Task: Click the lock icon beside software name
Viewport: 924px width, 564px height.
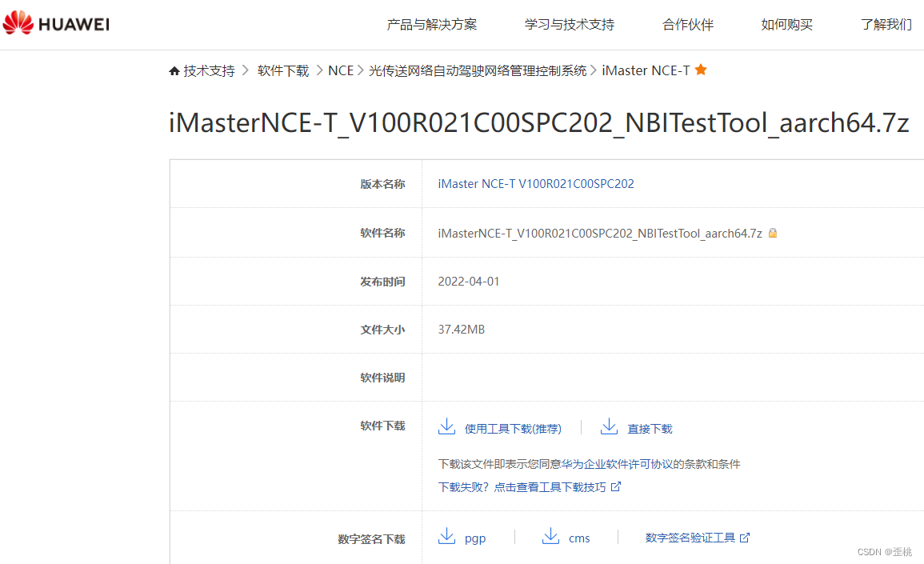Action: point(773,233)
